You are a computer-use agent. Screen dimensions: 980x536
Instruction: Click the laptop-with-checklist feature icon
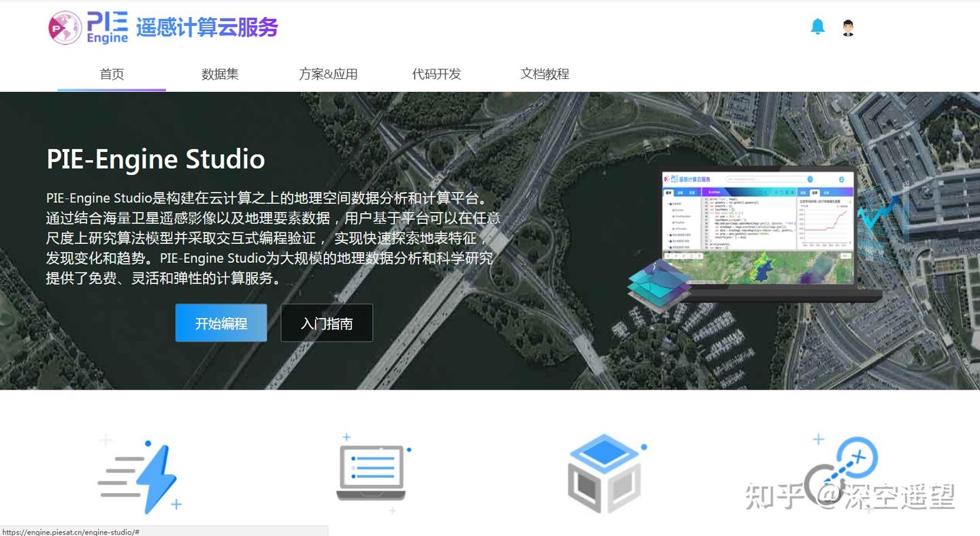371,470
